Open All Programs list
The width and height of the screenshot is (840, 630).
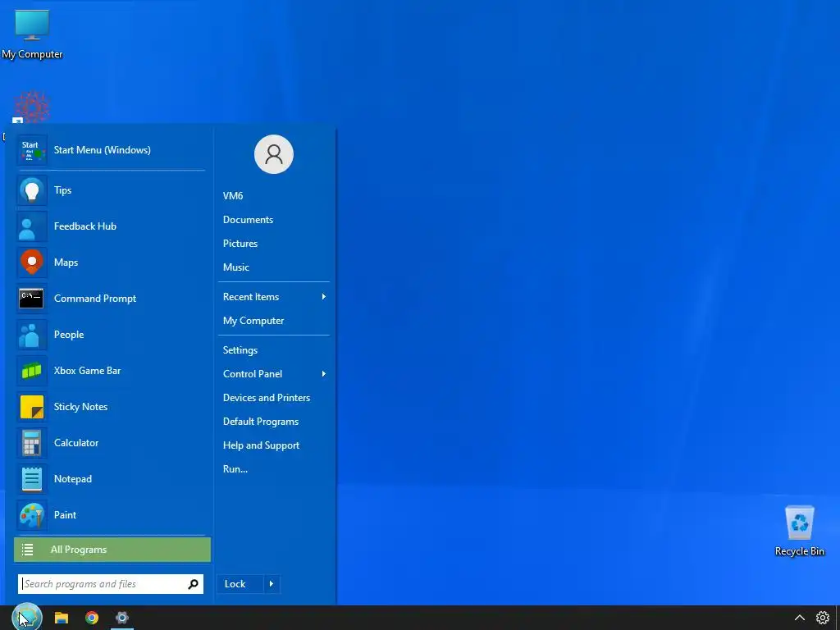pyautogui.click(x=112, y=550)
